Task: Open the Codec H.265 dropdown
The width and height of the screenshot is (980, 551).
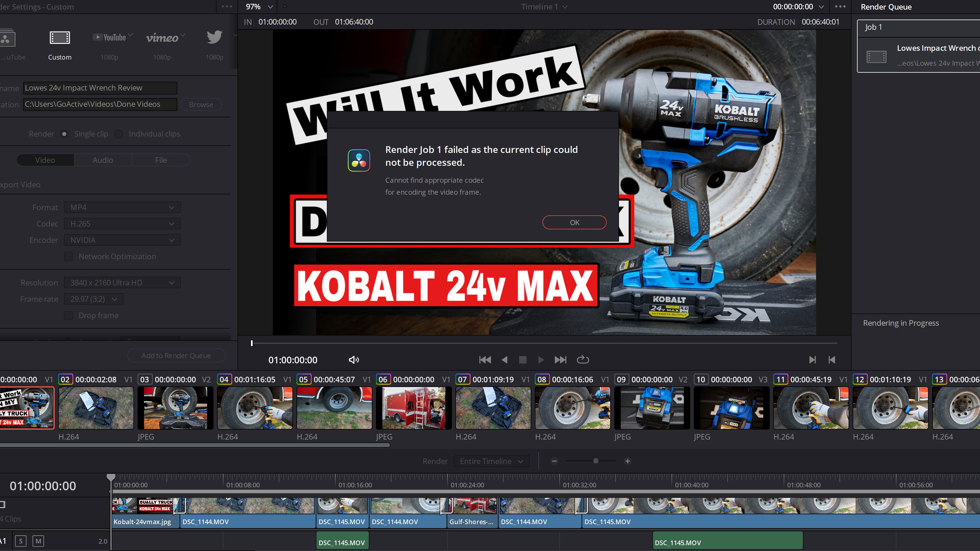Action: pos(122,224)
